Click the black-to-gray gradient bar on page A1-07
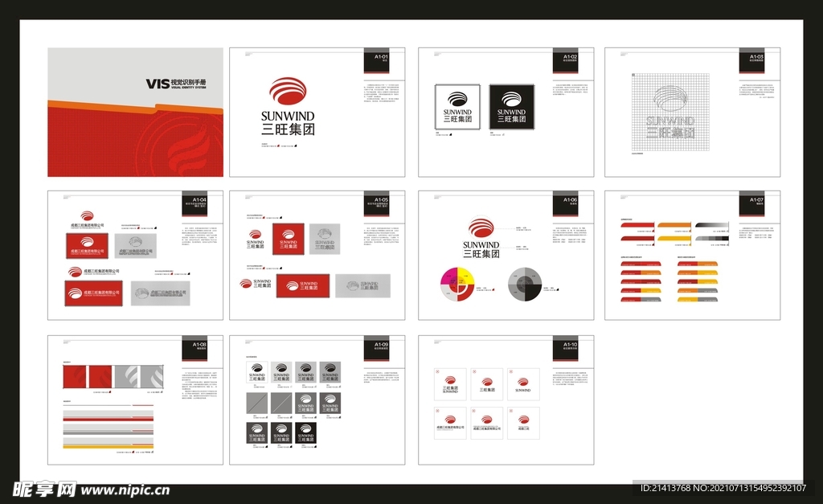Image resolution: width=823 pixels, height=504 pixels. [x=712, y=225]
